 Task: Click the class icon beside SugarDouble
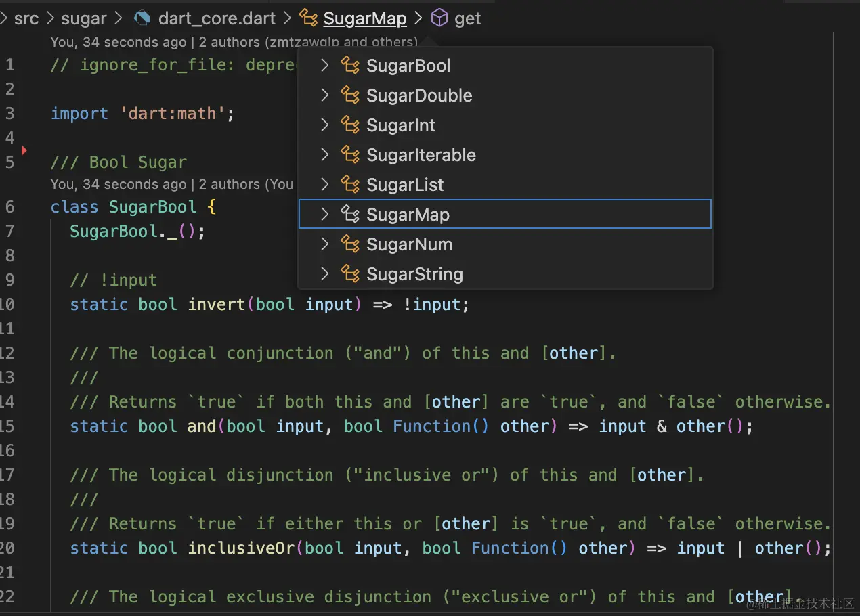[x=350, y=95]
